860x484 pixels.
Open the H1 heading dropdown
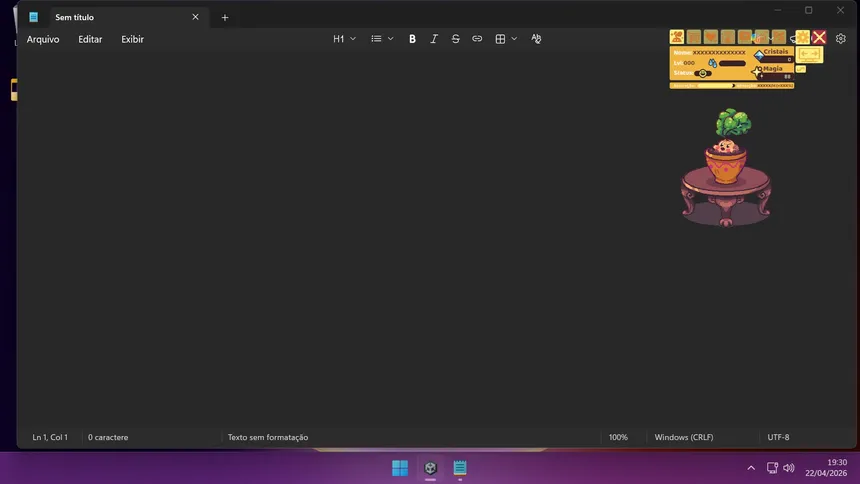pyautogui.click(x=344, y=39)
